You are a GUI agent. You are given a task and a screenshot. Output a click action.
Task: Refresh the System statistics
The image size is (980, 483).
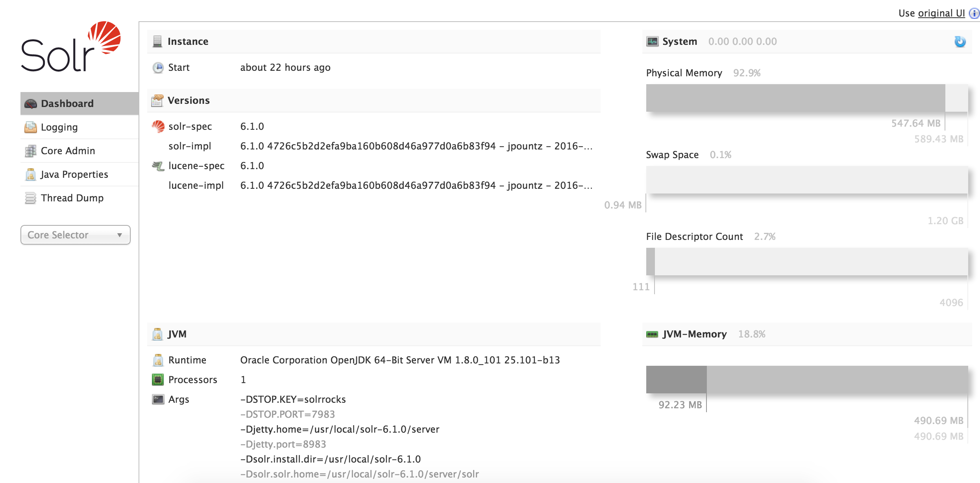click(x=960, y=41)
